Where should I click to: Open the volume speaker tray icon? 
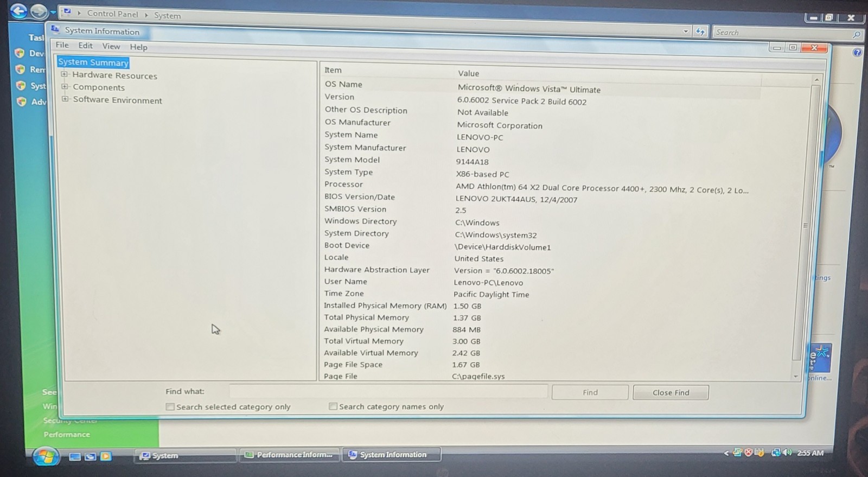pos(787,453)
